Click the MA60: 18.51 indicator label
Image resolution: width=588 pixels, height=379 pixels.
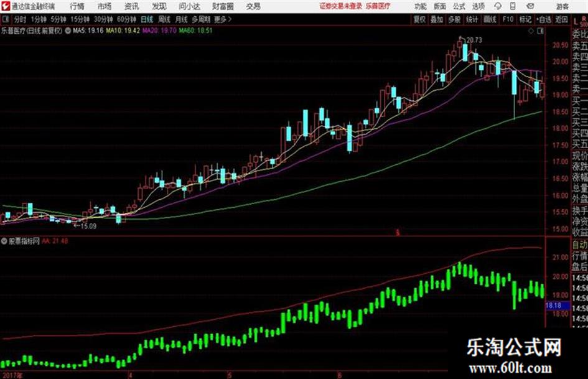pyautogui.click(x=195, y=30)
